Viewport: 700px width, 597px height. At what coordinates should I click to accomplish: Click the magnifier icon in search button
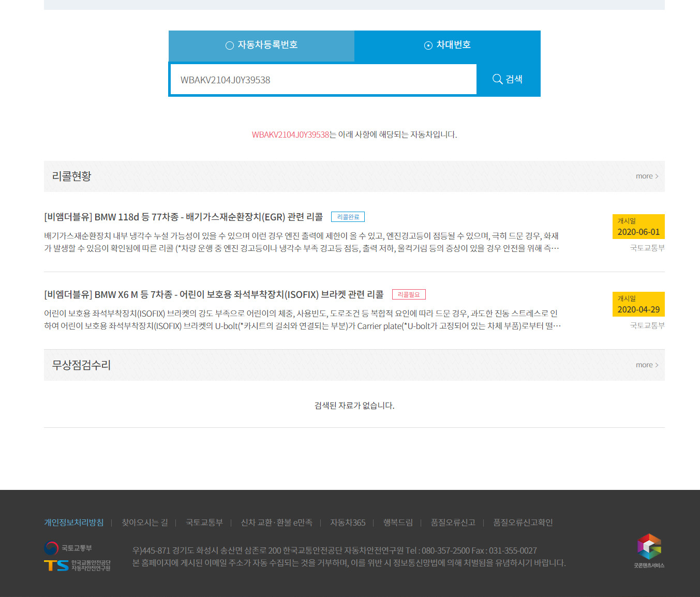tap(497, 79)
